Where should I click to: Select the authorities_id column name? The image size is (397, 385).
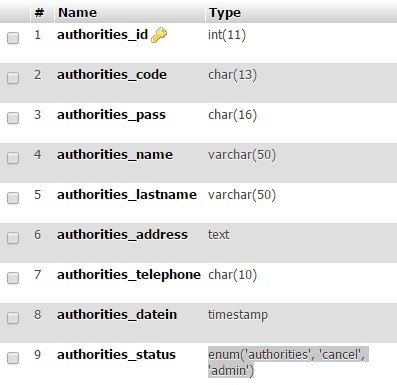coord(102,35)
